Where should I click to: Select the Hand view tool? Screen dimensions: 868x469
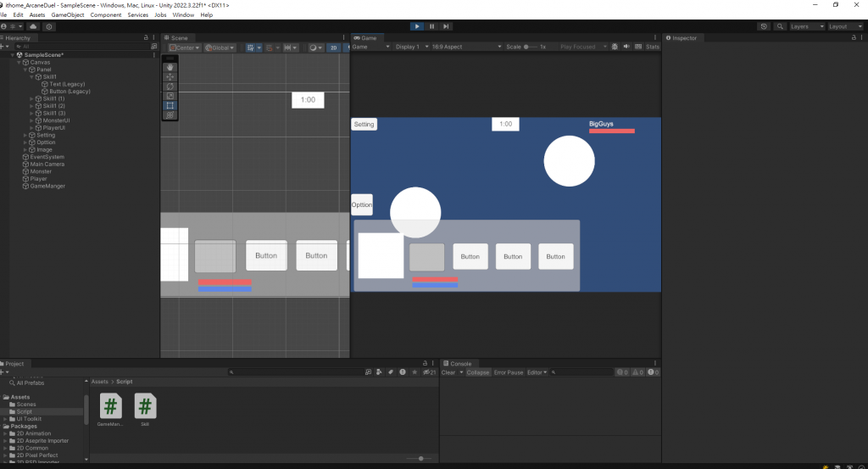170,67
